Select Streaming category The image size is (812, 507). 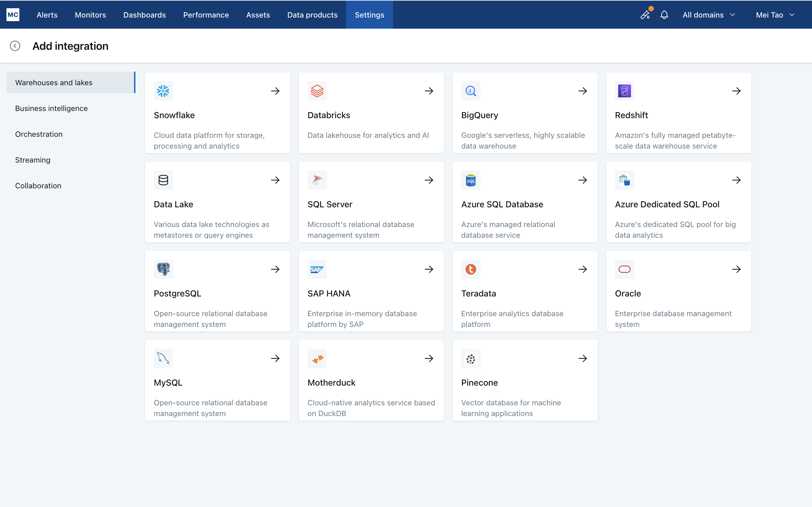point(71,160)
